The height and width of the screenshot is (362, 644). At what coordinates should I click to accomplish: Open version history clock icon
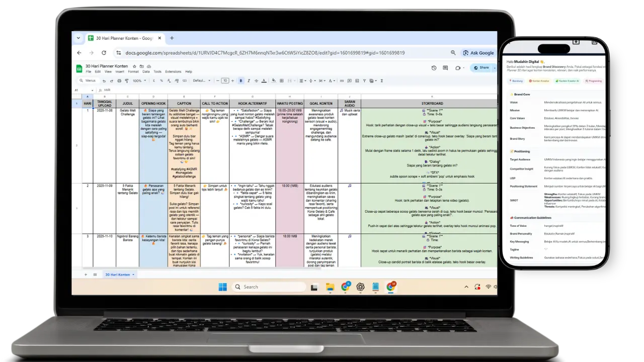point(434,67)
